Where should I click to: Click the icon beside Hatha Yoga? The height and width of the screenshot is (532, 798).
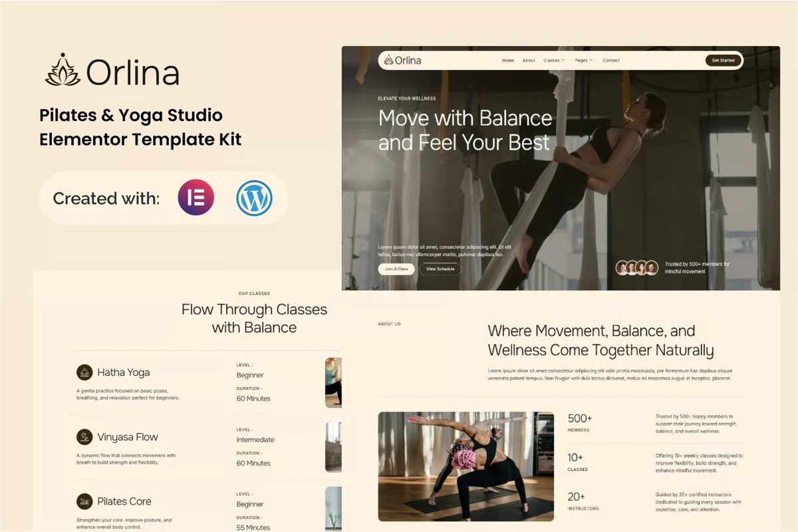pyautogui.click(x=84, y=372)
